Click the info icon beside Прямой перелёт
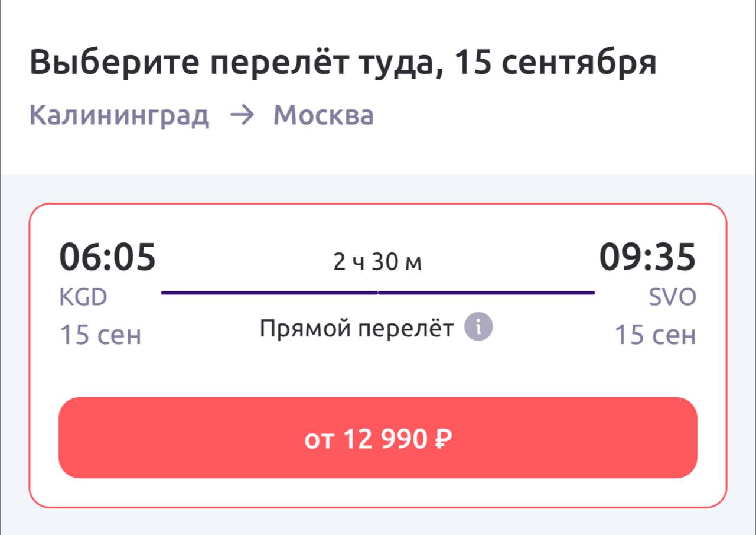This screenshot has width=756, height=535. click(x=478, y=328)
